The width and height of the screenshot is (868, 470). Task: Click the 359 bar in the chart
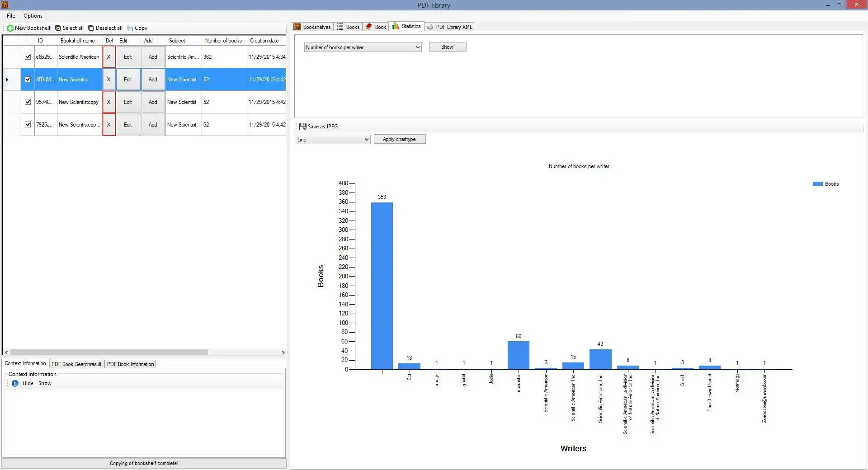[x=382, y=286]
